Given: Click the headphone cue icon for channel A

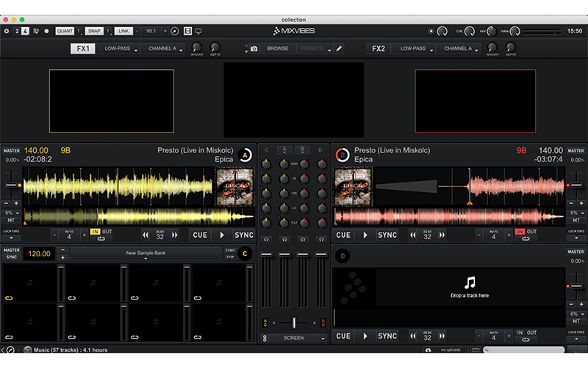Looking at the screenshot, I should [284, 239].
